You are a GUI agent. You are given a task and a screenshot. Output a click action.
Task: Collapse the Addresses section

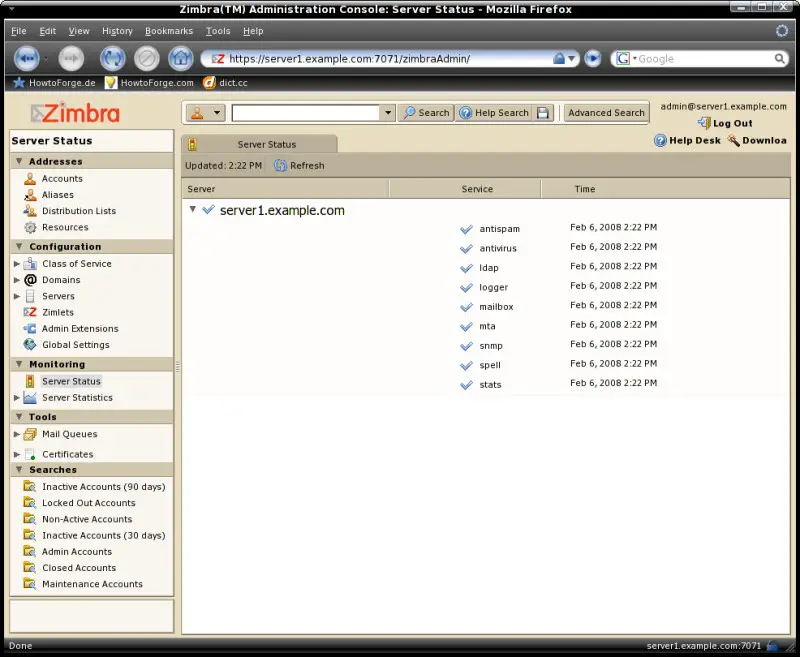19,161
